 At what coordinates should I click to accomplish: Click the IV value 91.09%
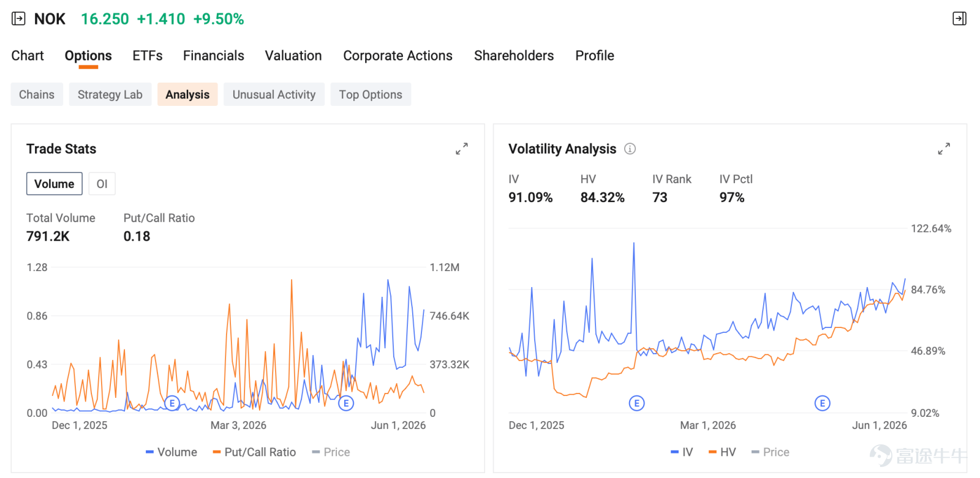point(530,198)
